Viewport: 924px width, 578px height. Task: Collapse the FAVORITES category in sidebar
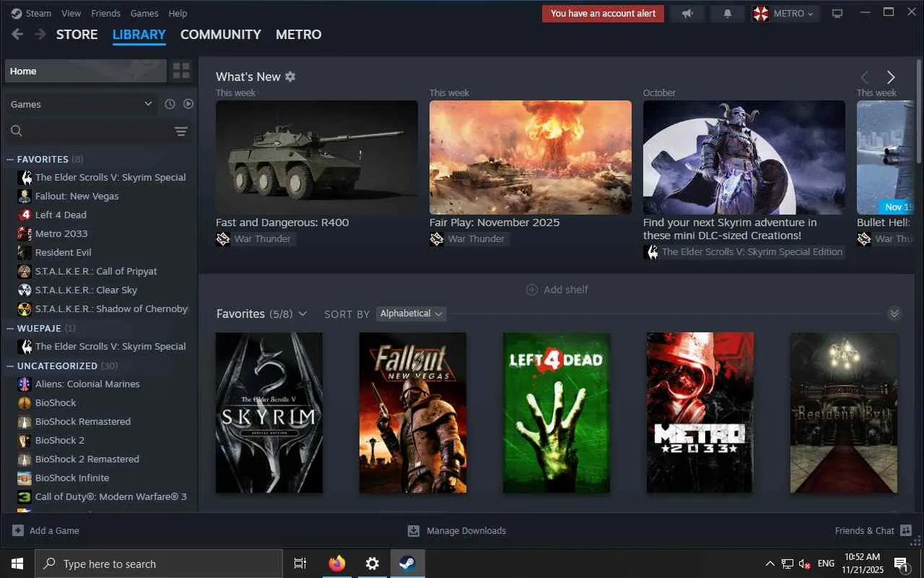pyautogui.click(x=10, y=159)
